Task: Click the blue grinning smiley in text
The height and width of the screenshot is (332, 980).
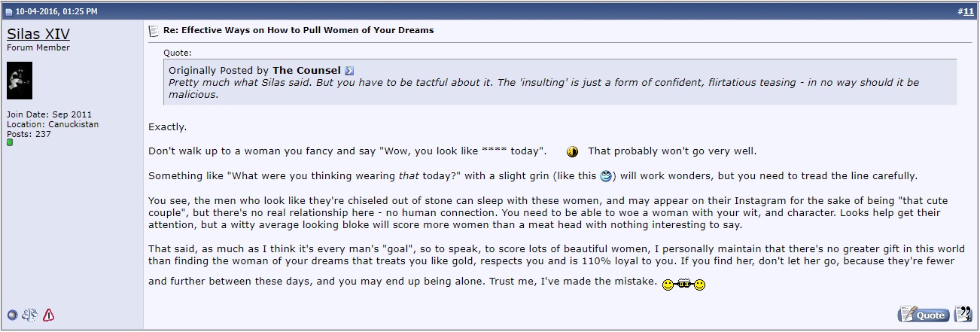Action: (x=606, y=176)
